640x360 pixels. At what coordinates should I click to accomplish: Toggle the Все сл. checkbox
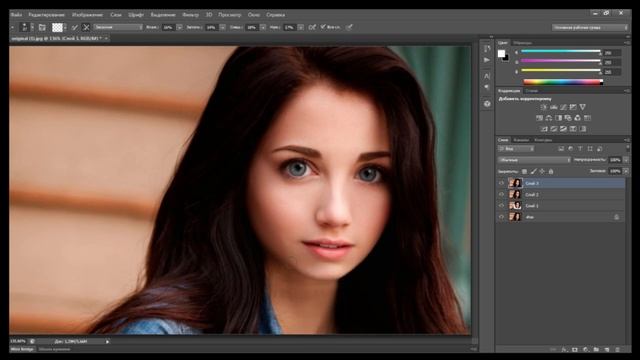(x=323, y=27)
